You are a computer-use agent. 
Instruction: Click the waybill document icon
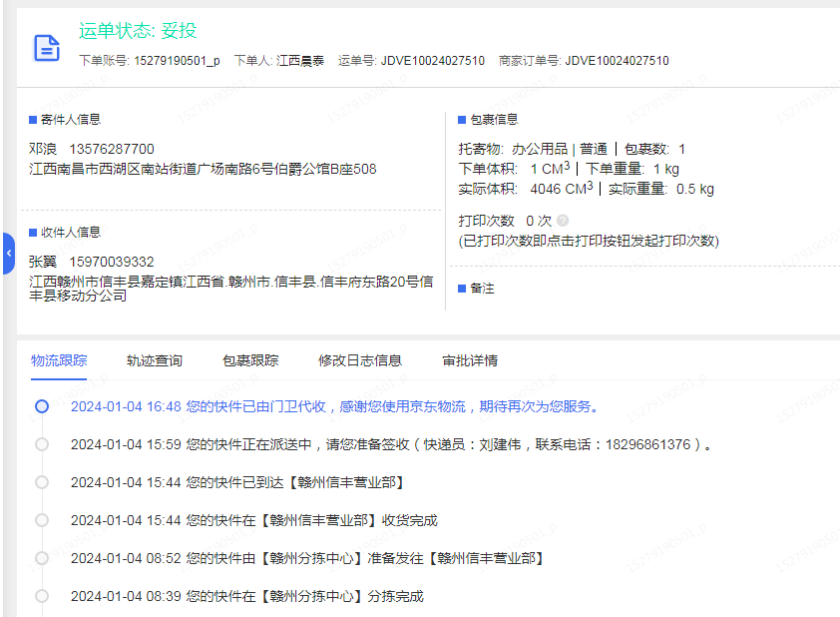coord(47,48)
